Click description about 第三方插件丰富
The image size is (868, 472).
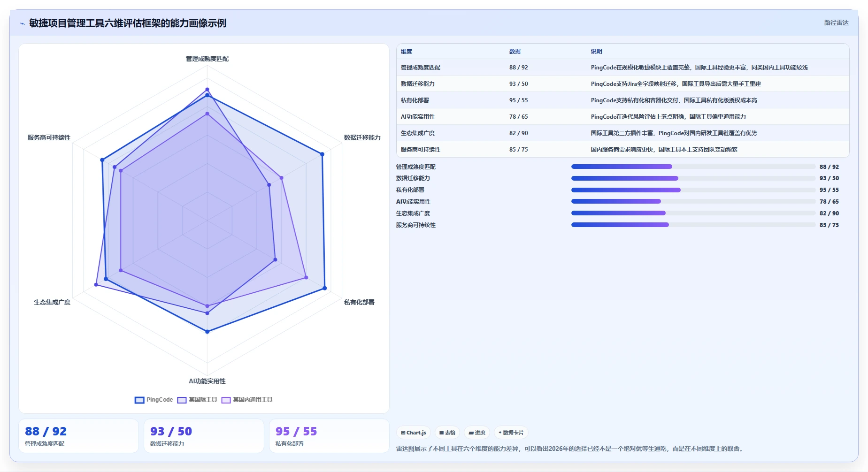click(x=674, y=133)
